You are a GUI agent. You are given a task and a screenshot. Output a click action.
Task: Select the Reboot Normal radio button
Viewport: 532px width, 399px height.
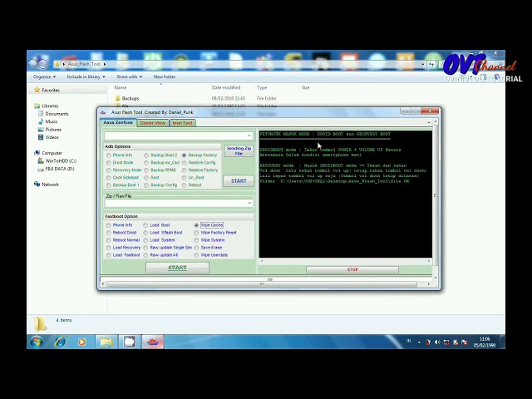[x=109, y=240]
